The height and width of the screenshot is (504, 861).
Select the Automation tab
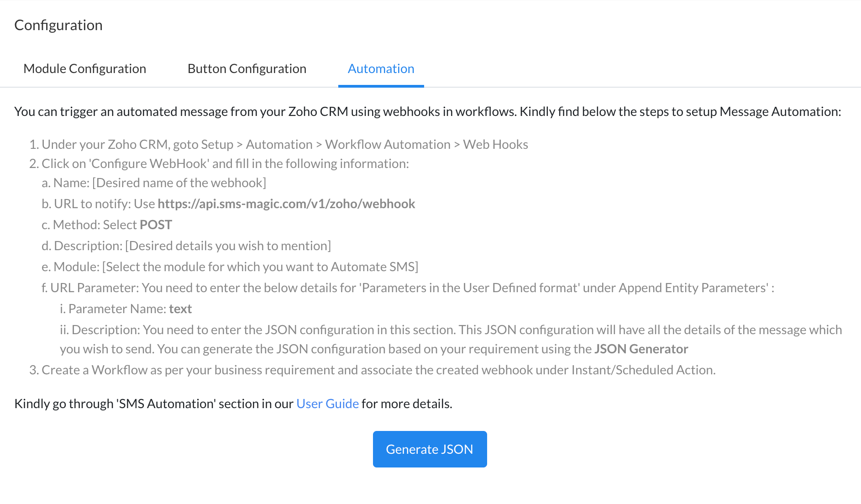click(x=381, y=68)
